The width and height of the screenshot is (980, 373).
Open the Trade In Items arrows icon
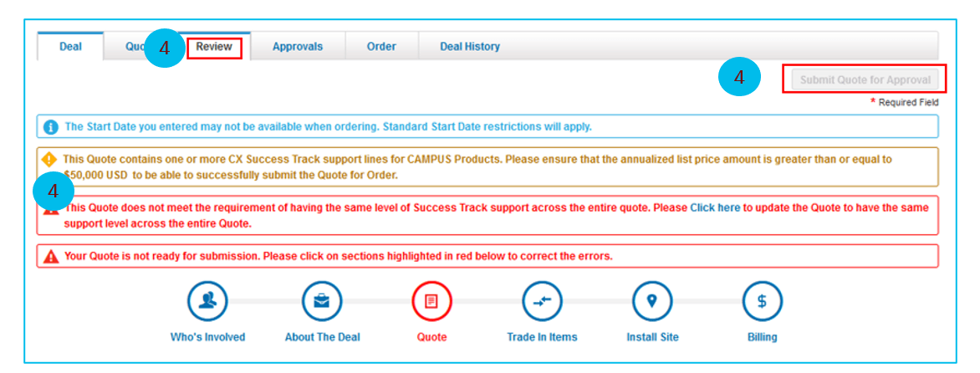[542, 301]
